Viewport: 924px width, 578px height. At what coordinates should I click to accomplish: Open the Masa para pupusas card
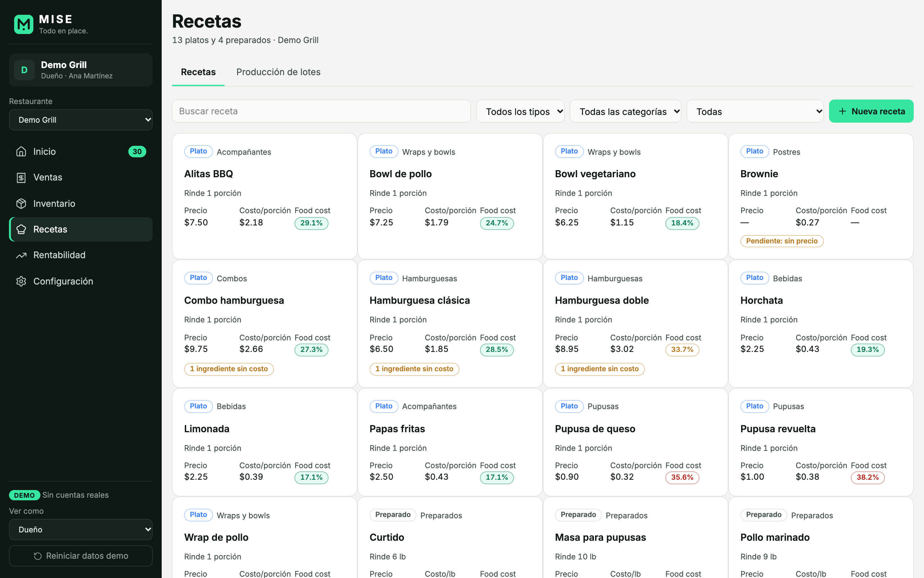(635, 538)
